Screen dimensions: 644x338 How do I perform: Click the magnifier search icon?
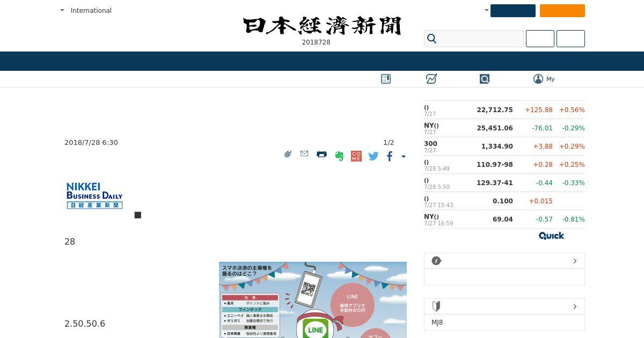click(x=431, y=39)
